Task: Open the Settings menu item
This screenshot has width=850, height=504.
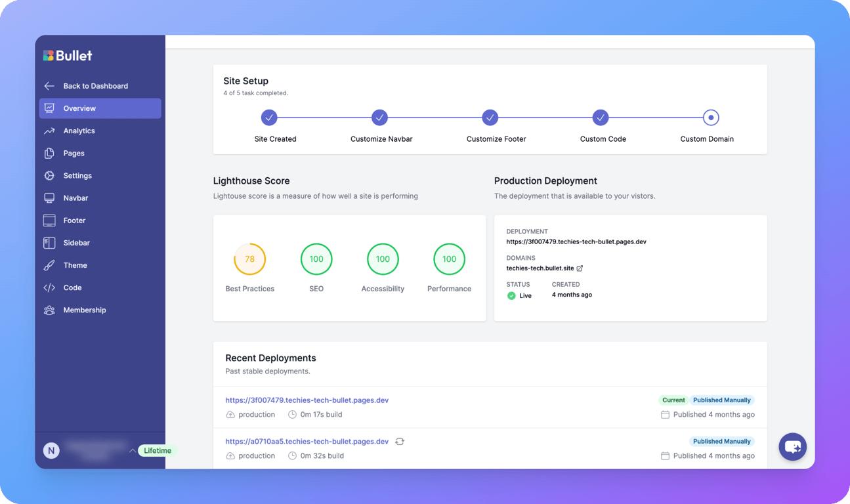Action: 100,175
